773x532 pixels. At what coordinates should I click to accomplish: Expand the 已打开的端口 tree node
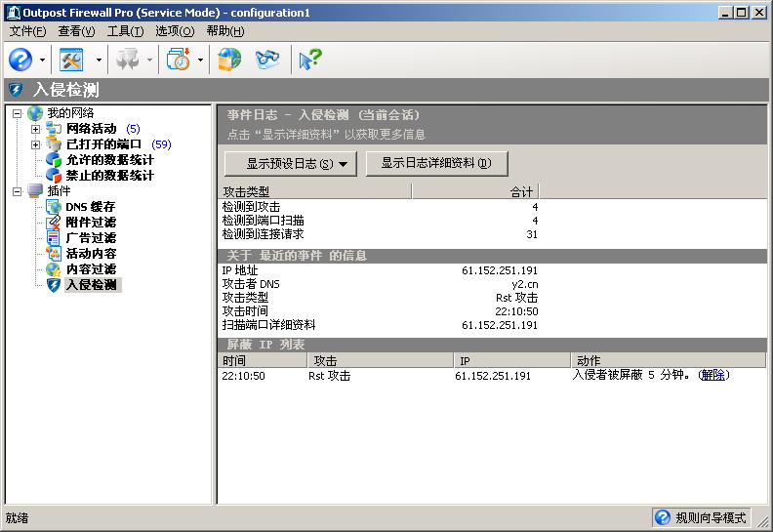coord(36,144)
